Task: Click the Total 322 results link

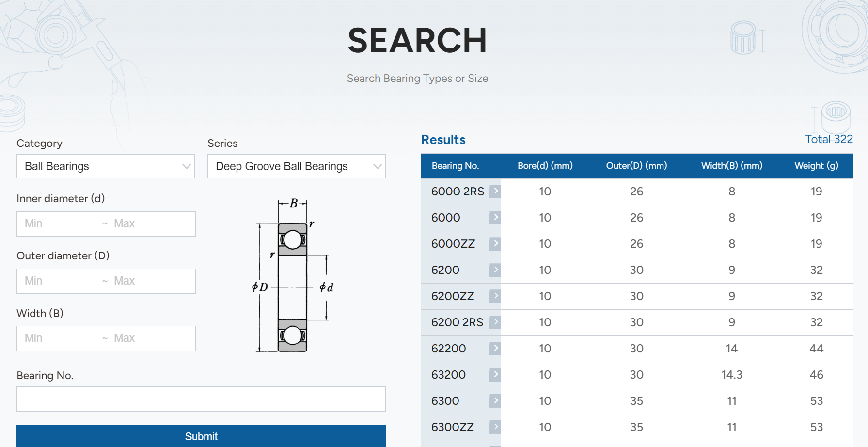Action: 829,139
